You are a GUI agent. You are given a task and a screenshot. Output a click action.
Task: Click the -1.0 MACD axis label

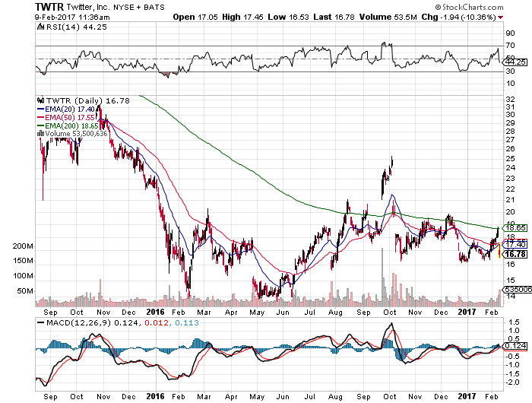tap(512, 365)
